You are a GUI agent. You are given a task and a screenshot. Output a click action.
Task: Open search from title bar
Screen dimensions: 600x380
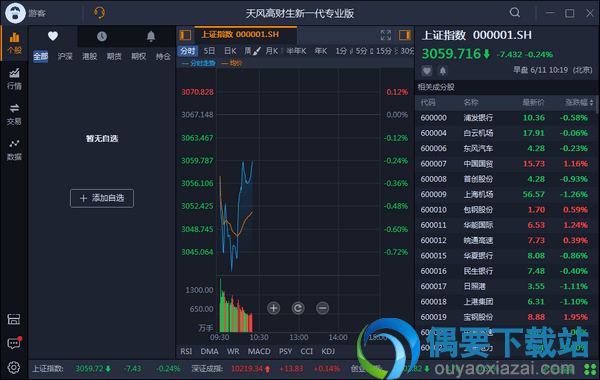tap(515, 13)
